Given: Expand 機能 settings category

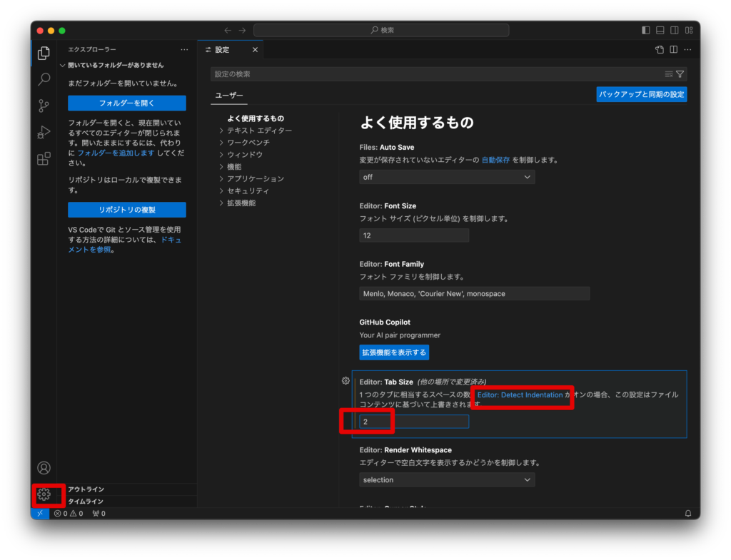Looking at the screenshot, I should [x=231, y=167].
